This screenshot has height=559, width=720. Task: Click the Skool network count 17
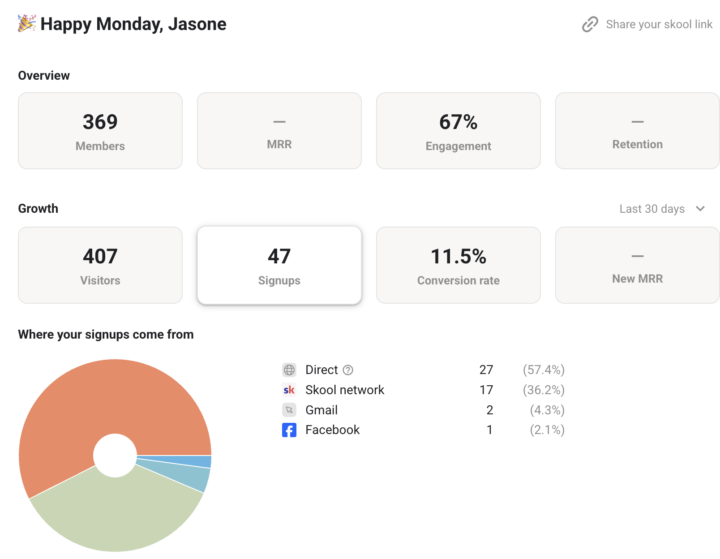486,390
